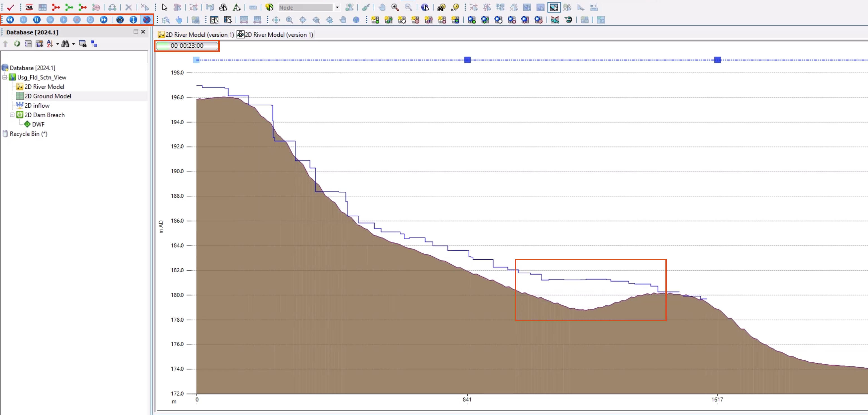The height and width of the screenshot is (415, 868).
Task: Pause the simulation replay
Action: point(37,20)
